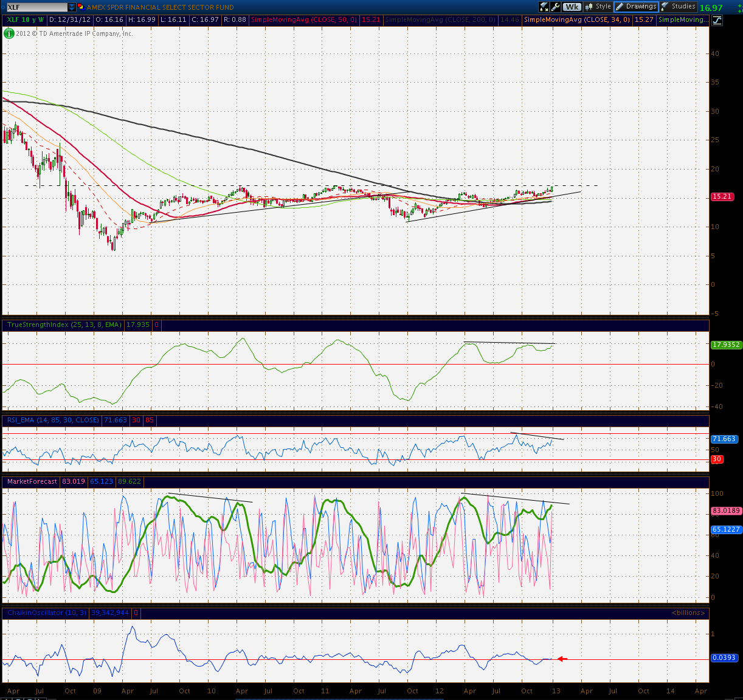Click the C: 16.97 close readout
Image resolution: width=743 pixels, height=700 pixels.
point(205,20)
